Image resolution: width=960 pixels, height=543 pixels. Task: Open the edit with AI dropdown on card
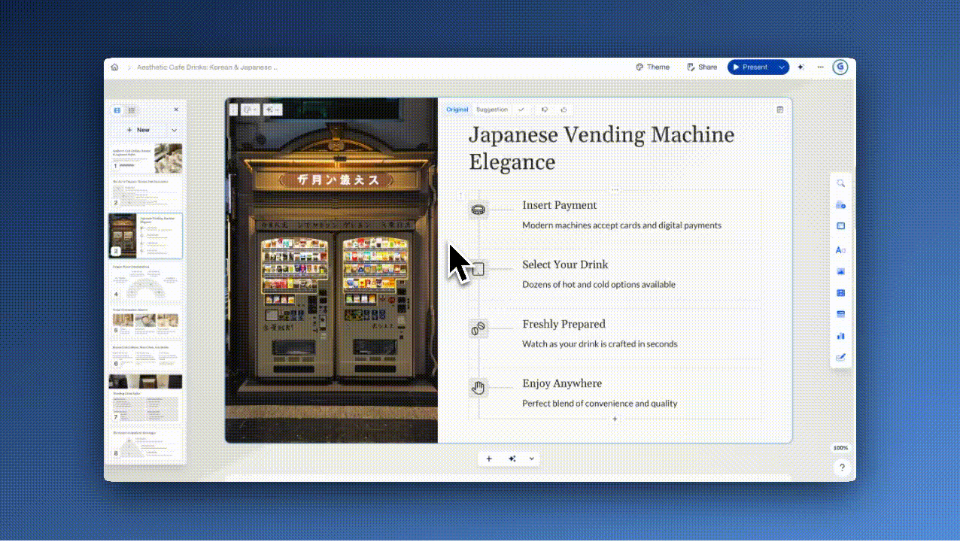[272, 110]
